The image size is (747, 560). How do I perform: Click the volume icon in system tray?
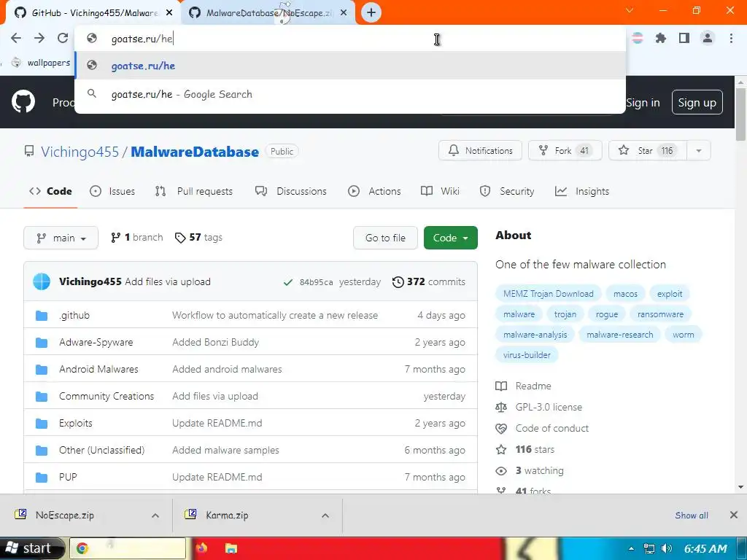coord(667,548)
